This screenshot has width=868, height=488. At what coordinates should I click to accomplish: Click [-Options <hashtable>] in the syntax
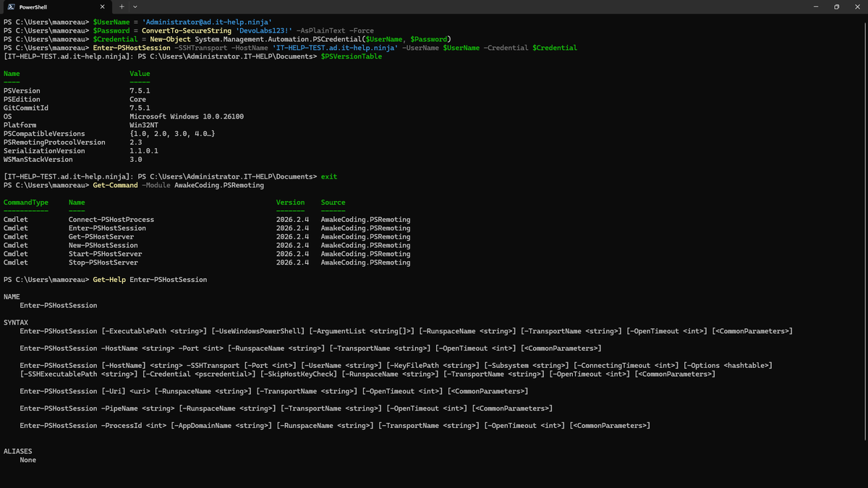coord(728,366)
